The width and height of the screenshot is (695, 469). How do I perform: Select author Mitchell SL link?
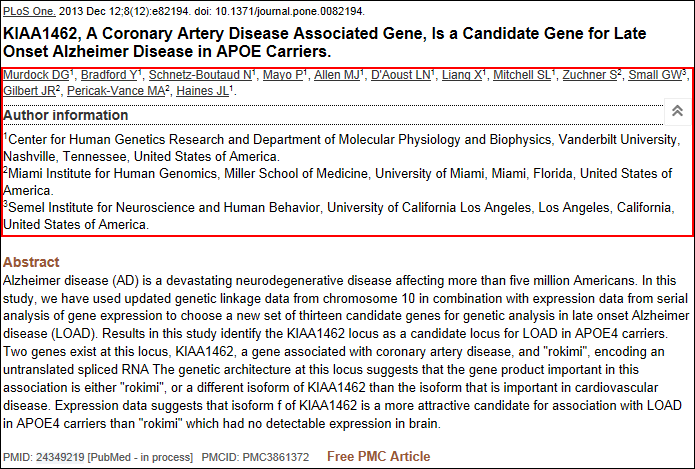pos(521,75)
